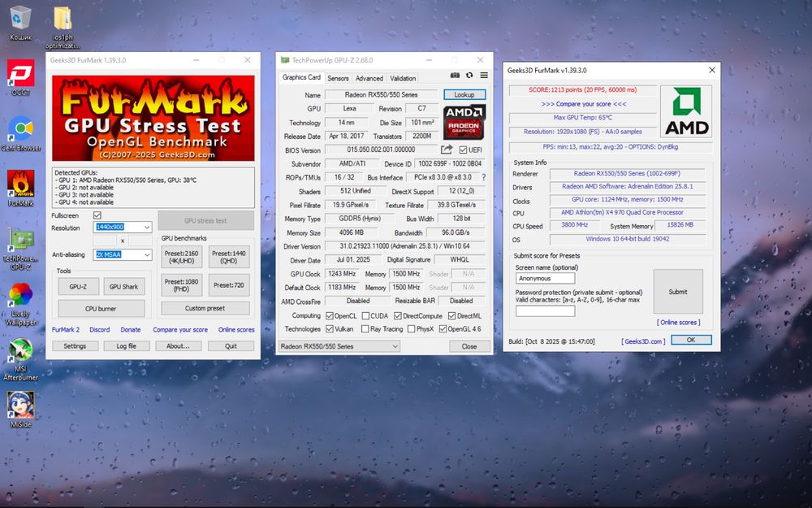Image resolution: width=812 pixels, height=508 pixels.
Task: Click the GPU Shark tool button
Action: (x=123, y=287)
